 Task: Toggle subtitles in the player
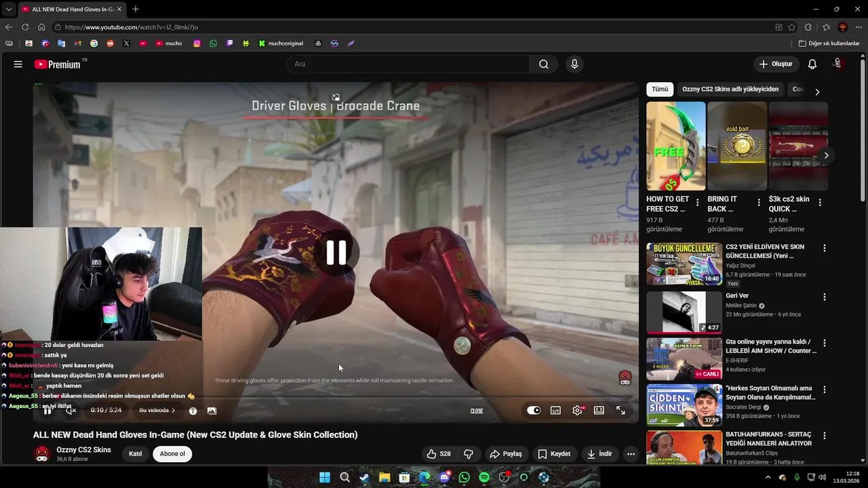coord(555,411)
